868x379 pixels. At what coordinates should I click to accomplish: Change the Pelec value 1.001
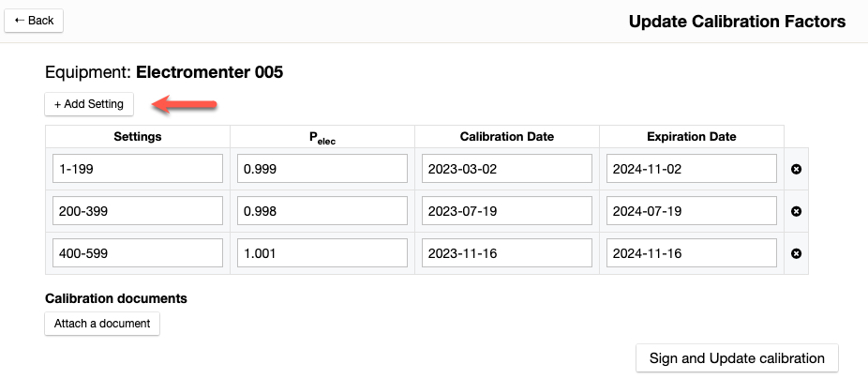pyautogui.click(x=322, y=253)
